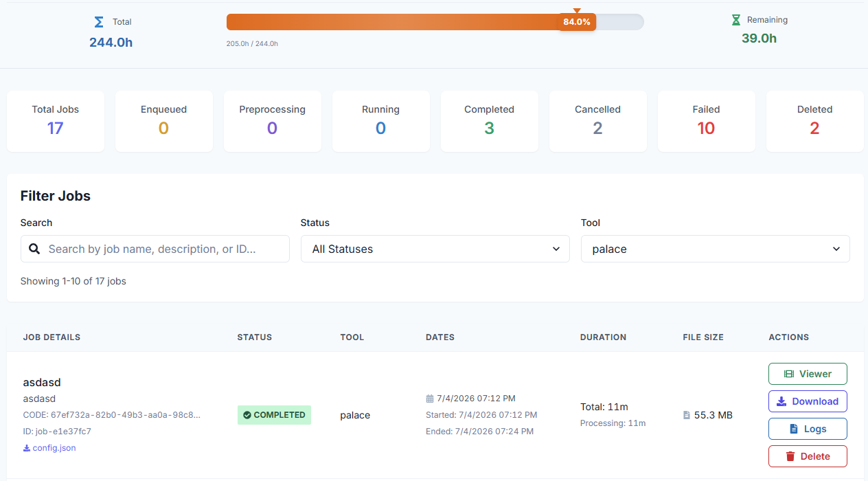Click the 244.0h total value
Image resolution: width=868 pixels, height=481 pixels.
point(111,43)
